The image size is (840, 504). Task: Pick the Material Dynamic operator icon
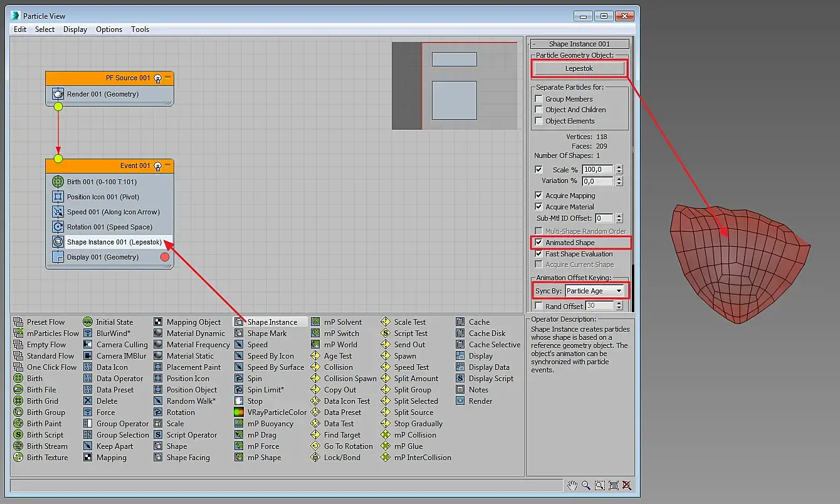coord(158,333)
